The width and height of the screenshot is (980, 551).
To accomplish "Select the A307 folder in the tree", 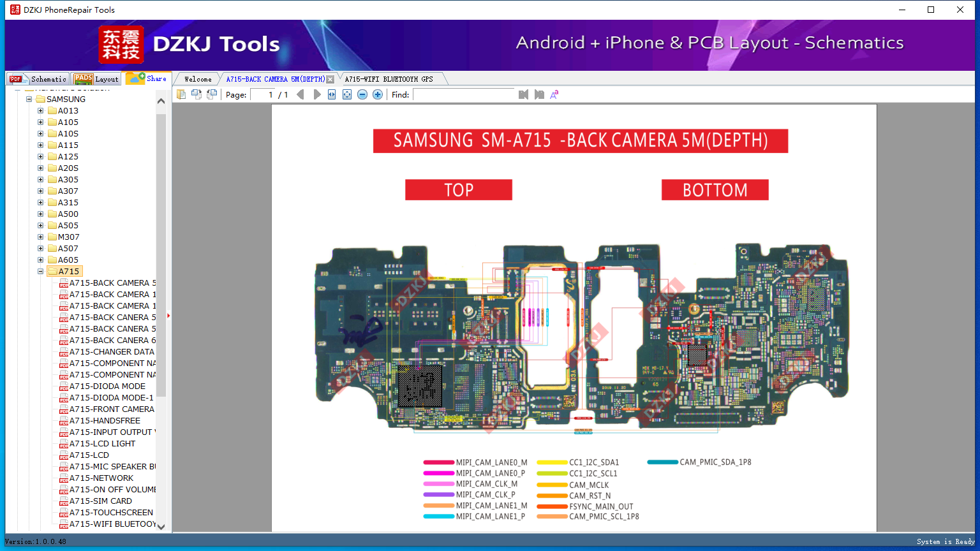I will tap(68, 191).
